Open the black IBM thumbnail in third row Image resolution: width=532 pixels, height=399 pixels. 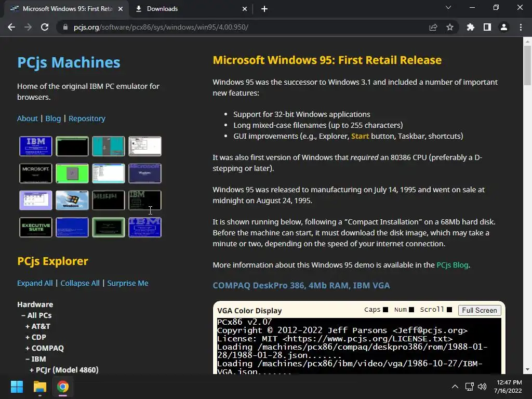[145, 200]
